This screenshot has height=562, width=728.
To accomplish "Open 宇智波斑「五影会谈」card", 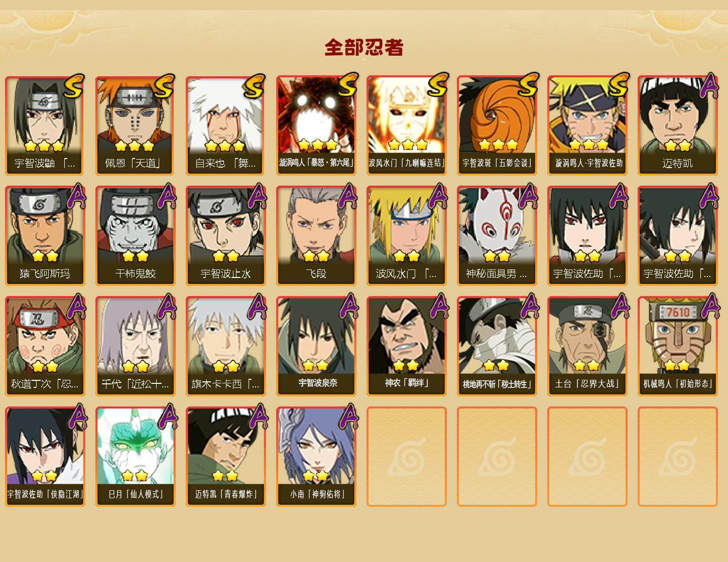I will [x=497, y=125].
